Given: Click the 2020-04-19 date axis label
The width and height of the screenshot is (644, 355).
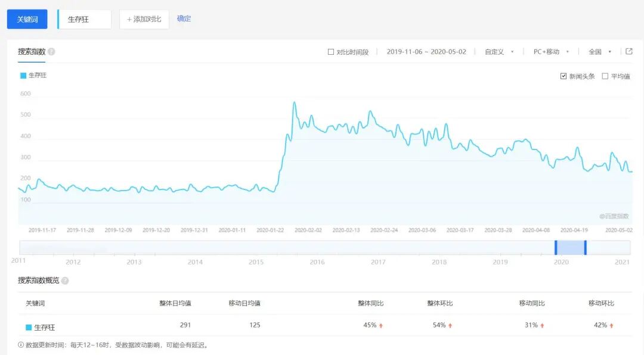Looking at the screenshot, I should point(574,231).
